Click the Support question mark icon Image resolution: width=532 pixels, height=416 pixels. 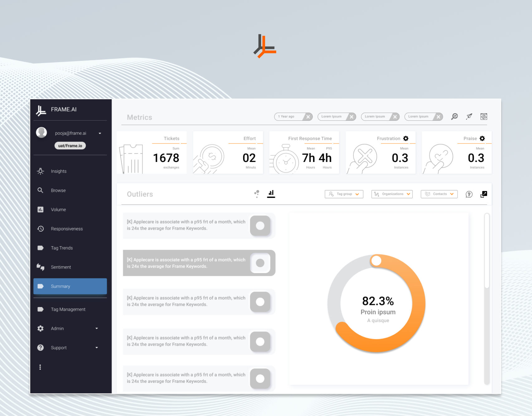[x=41, y=348]
